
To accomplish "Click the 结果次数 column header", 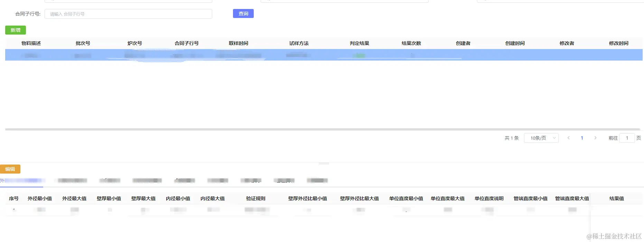I will [411, 43].
